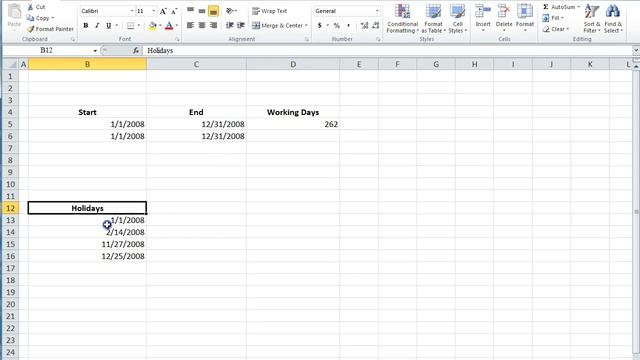The width and height of the screenshot is (640, 360).
Task: Click Decrease Decimal icon
Action: click(376, 25)
